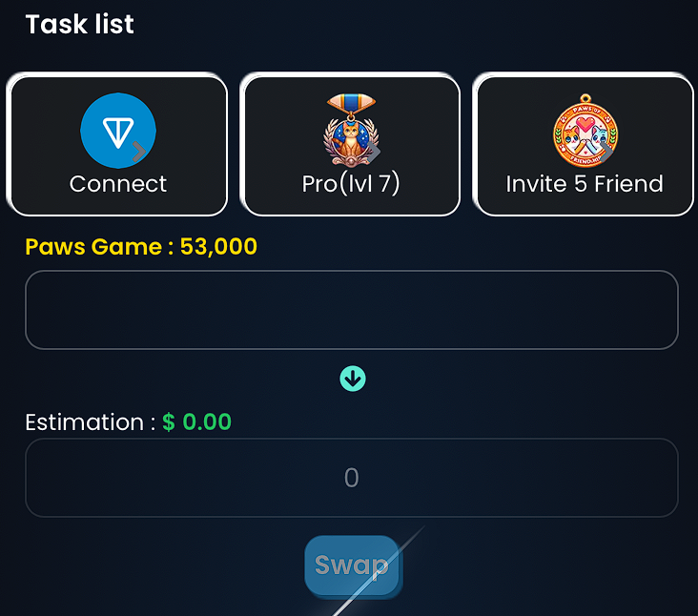Click the Task list heading

[80, 24]
